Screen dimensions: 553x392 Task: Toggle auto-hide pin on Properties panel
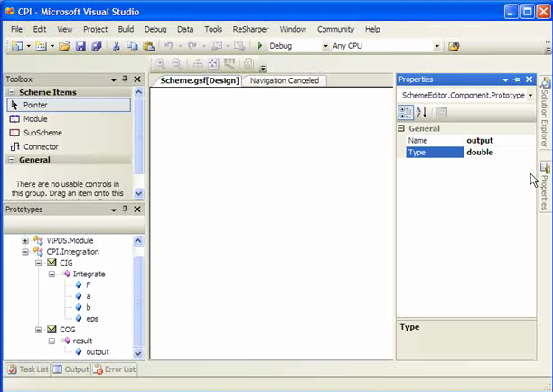(517, 79)
